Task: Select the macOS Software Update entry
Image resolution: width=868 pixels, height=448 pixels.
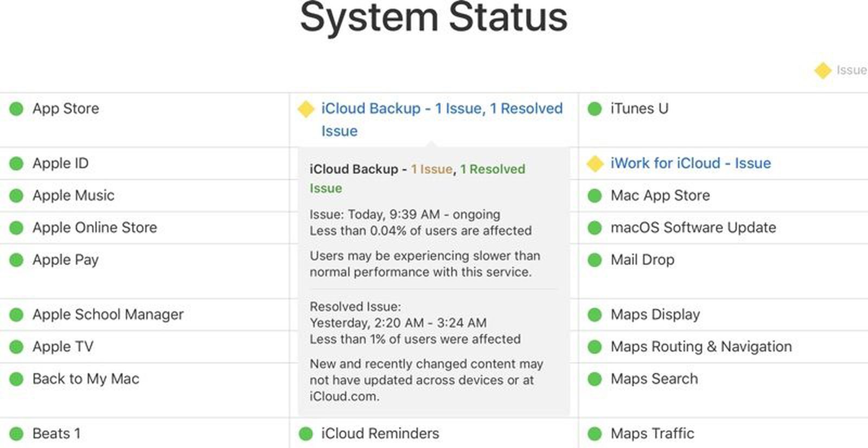Action: (693, 228)
